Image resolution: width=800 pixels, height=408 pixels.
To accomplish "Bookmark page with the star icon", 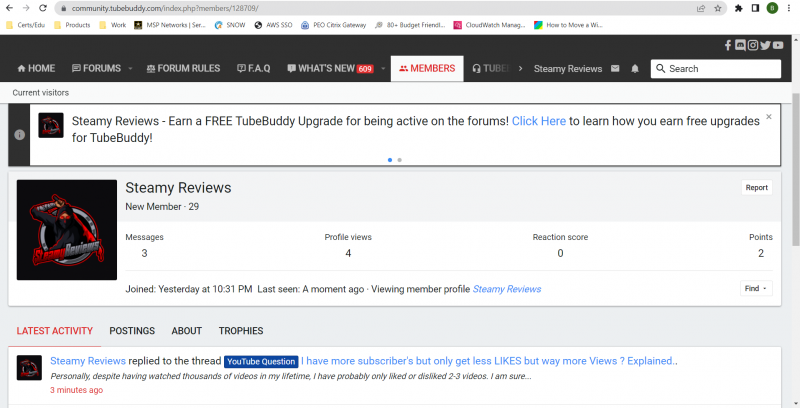I will [x=718, y=8].
